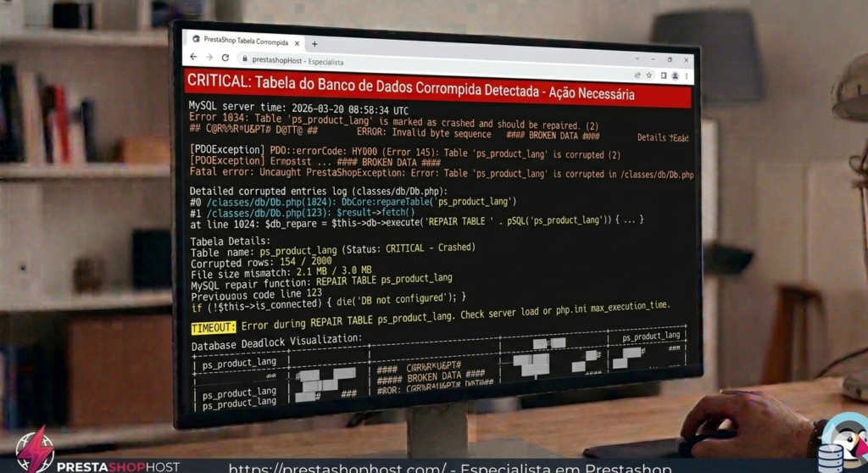The image size is (868, 473).
Task: Click 'Detailed corrupted entries log' heading
Action: (x=319, y=192)
